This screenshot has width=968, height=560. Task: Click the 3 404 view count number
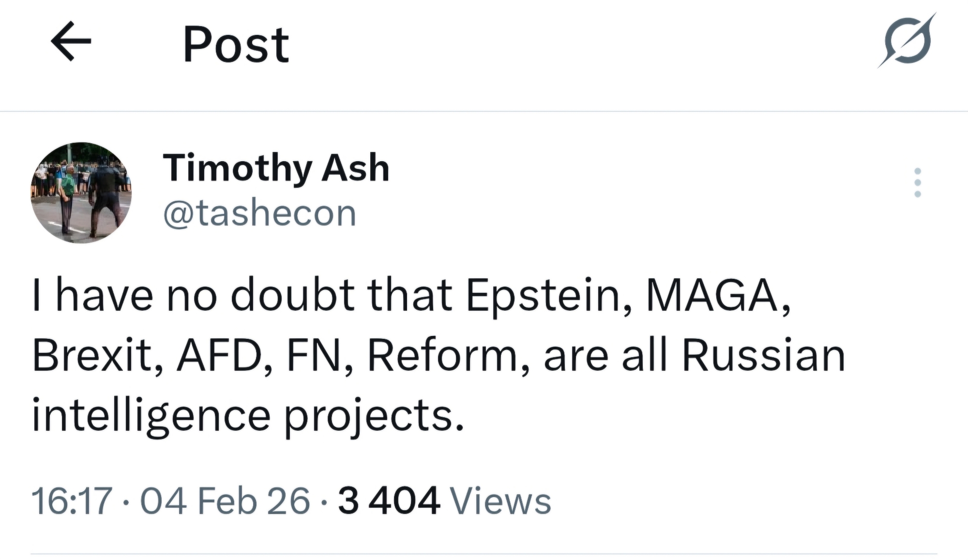coord(389,501)
